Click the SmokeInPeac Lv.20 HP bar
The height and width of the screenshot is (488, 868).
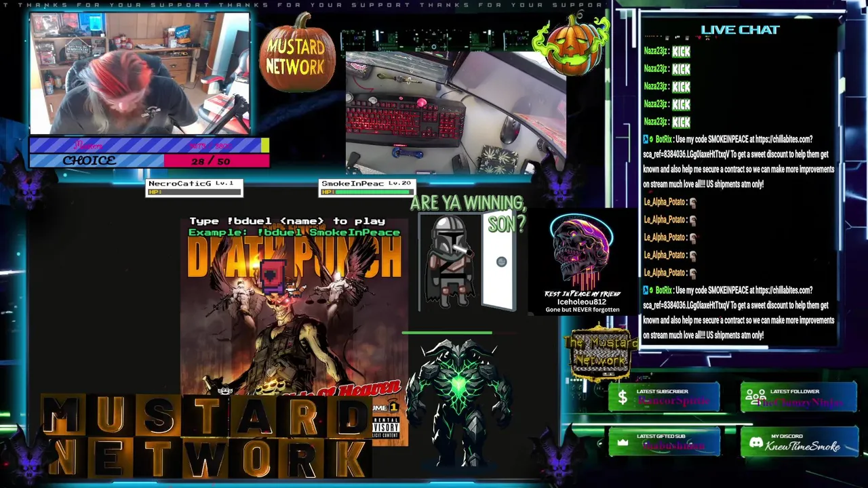[367, 188]
